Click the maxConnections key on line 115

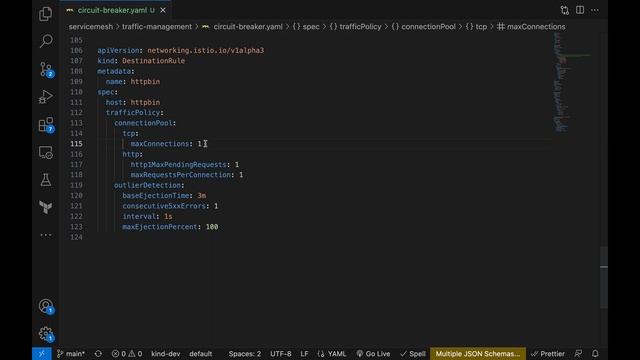(x=160, y=144)
